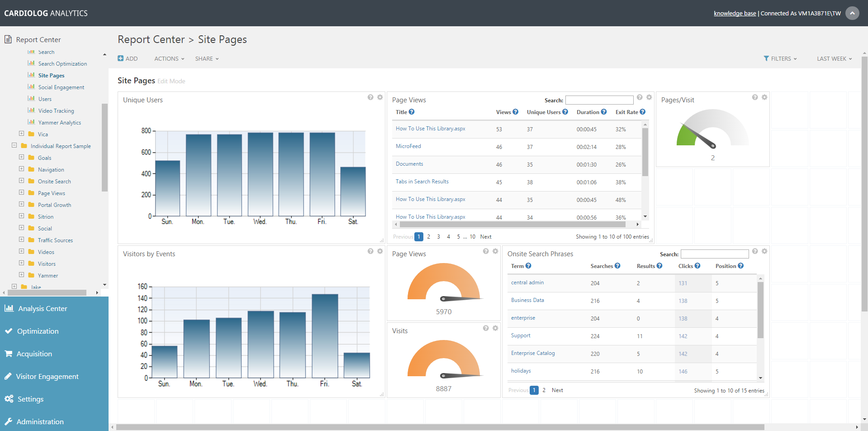
Task: Open settings gear of Page Views table widget
Action: coord(649,97)
